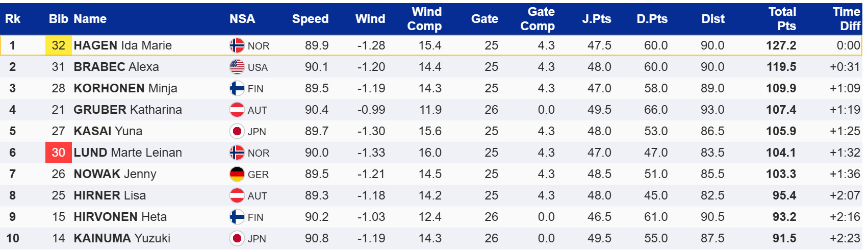Screen dimensions: 868x250
Task: Open athlete name BRABEC Alexa
Action: (116, 67)
